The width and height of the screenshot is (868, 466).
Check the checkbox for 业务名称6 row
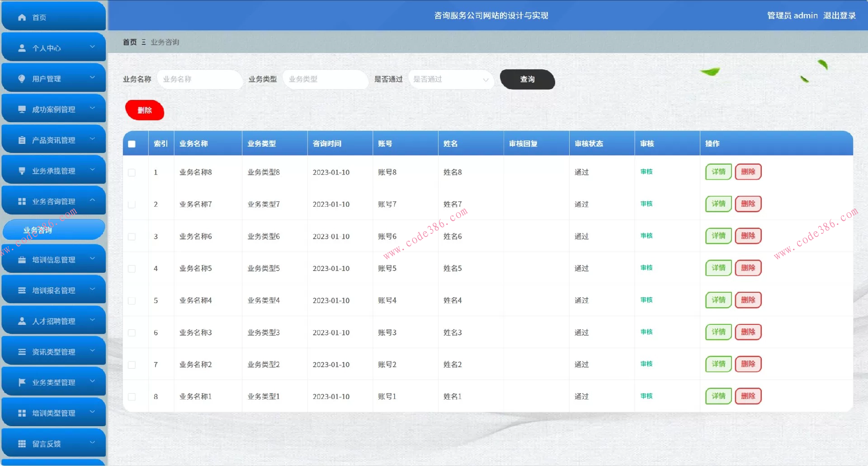[132, 236]
